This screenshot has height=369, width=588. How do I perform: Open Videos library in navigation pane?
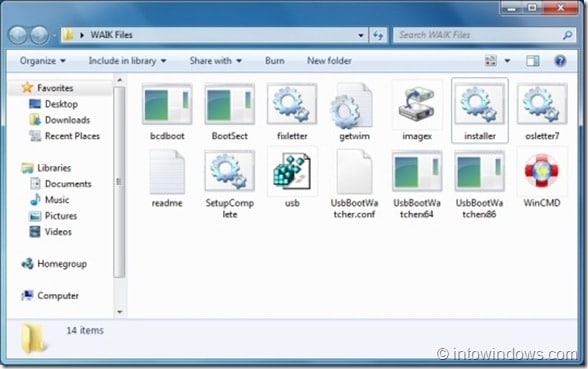click(x=58, y=232)
